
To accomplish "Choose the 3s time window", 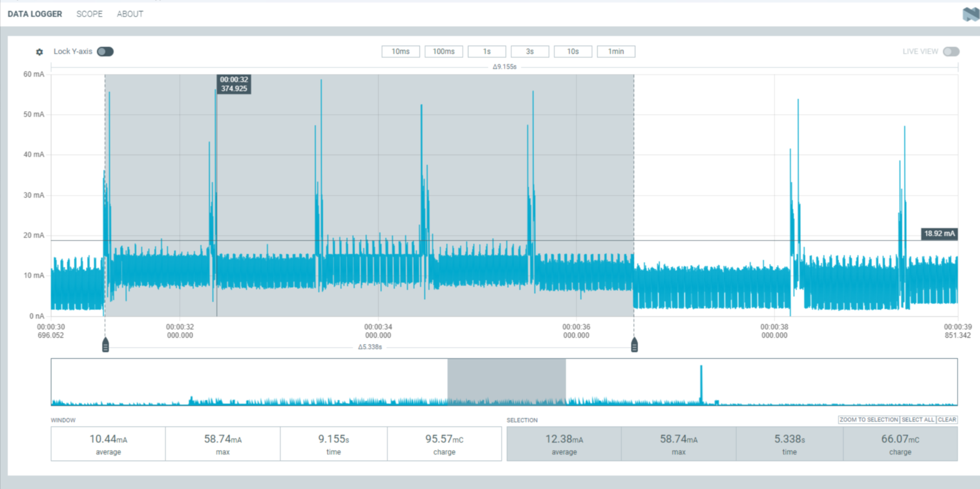I will click(530, 52).
